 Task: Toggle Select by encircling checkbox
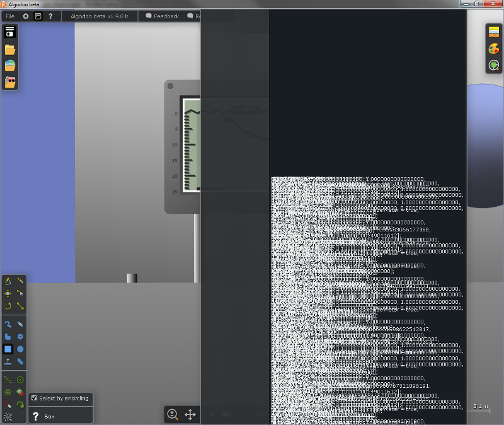34,399
